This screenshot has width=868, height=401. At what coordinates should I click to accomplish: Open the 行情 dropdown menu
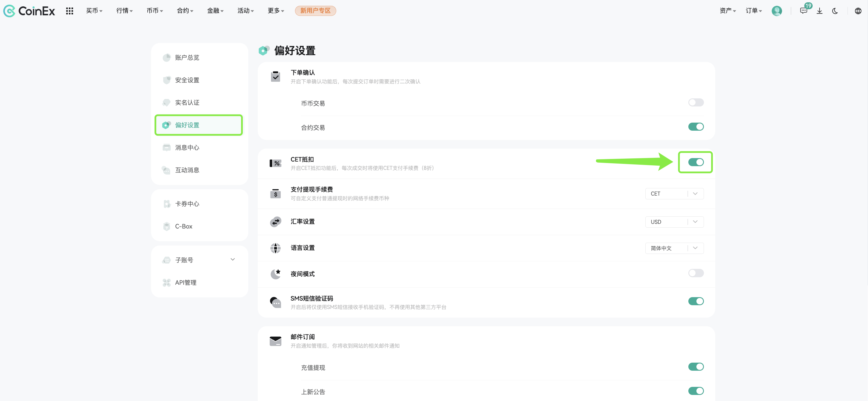[x=124, y=11]
